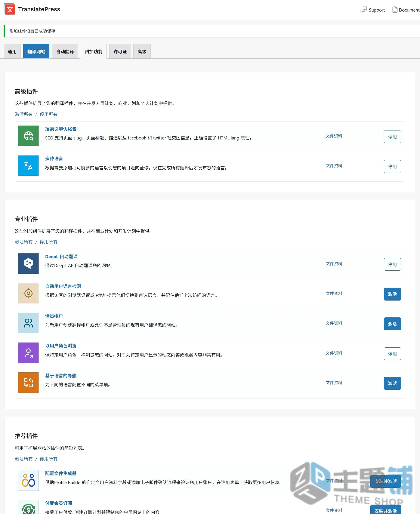Click the Support chat icon
Image resolution: width=420 pixels, height=514 pixels.
(x=363, y=10)
